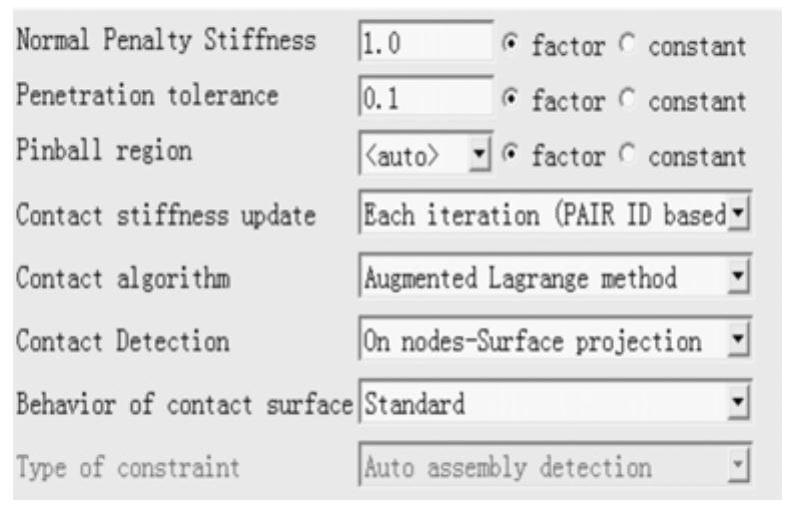Click the Type of constraint label

point(128,466)
